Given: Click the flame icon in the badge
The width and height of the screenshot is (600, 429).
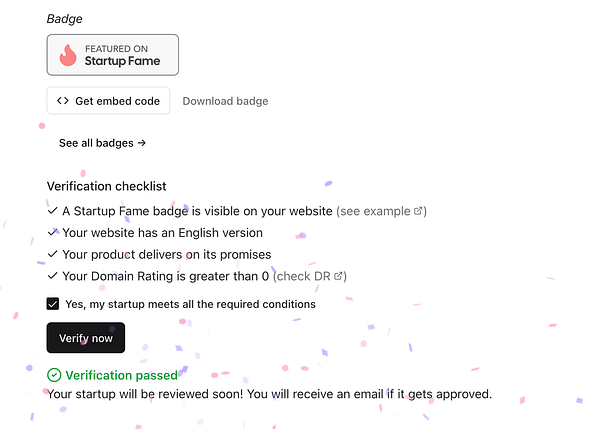Looking at the screenshot, I should point(68,55).
